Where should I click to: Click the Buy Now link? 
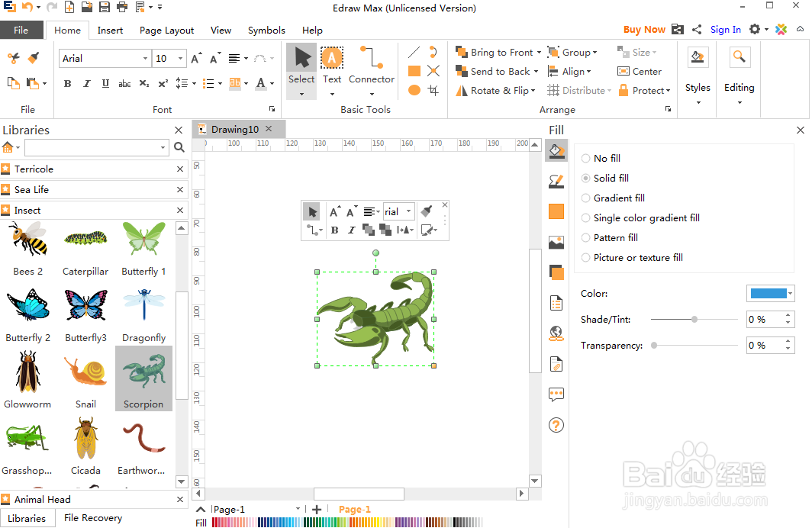(644, 30)
